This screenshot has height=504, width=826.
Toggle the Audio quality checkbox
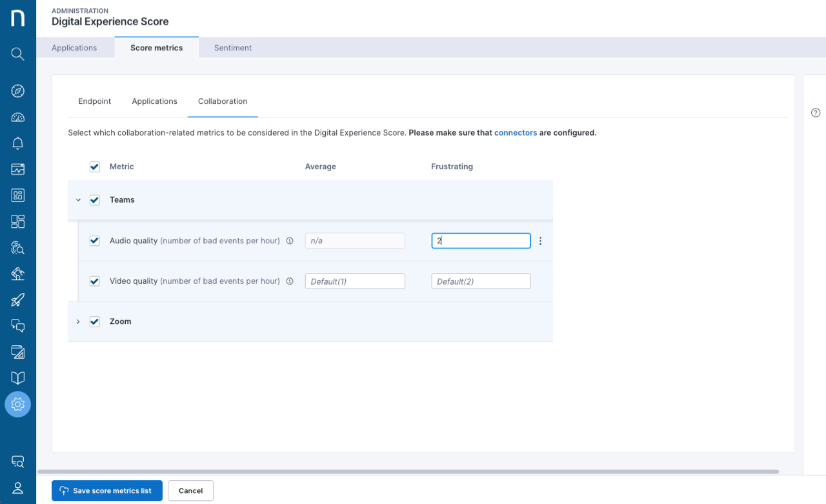click(95, 241)
